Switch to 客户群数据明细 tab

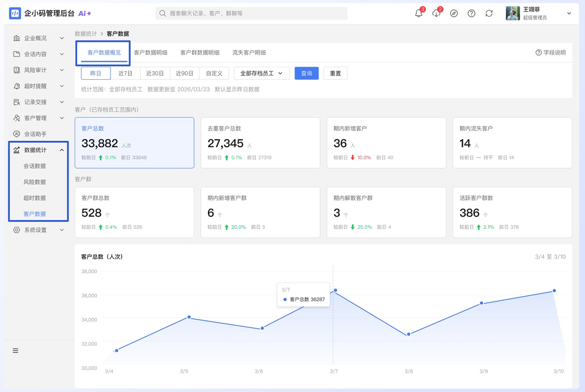click(200, 52)
